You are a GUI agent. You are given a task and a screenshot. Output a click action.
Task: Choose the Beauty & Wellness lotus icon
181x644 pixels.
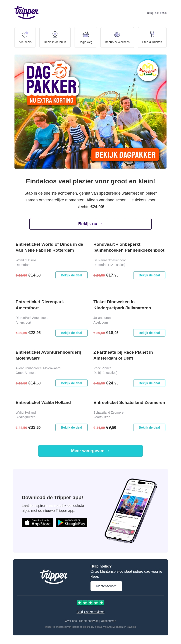coord(117,34)
